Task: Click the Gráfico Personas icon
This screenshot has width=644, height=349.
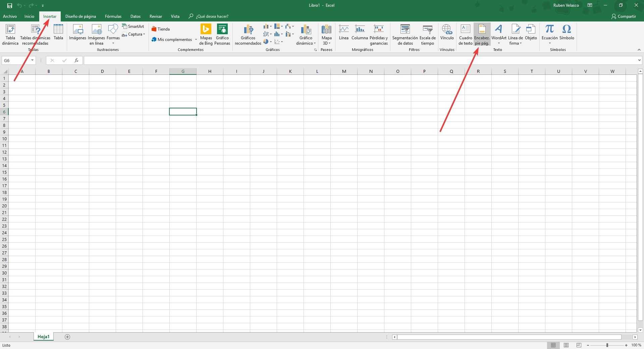Action: click(x=222, y=34)
